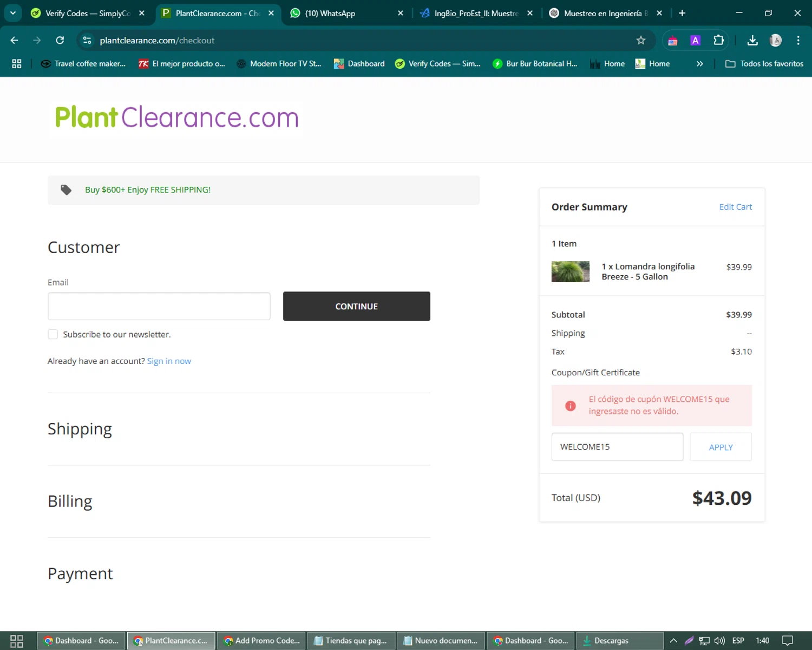Open the Travel coffee maker bookmark

(x=83, y=63)
